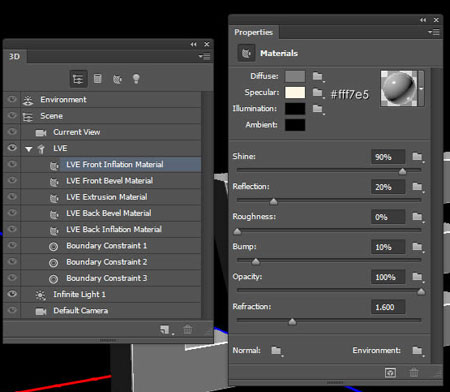This screenshot has height=392, width=450.
Task: Collapse the LVE mesh tree
Action: click(29, 149)
